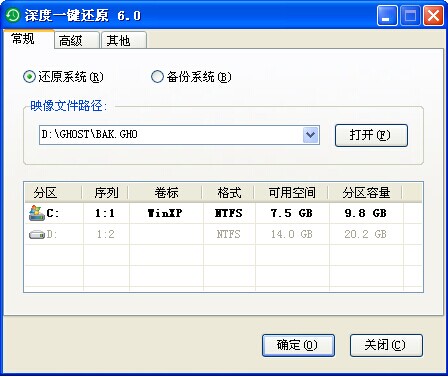Select the C: drive Windows icon
Image resolution: width=448 pixels, height=377 pixels.
[36, 213]
